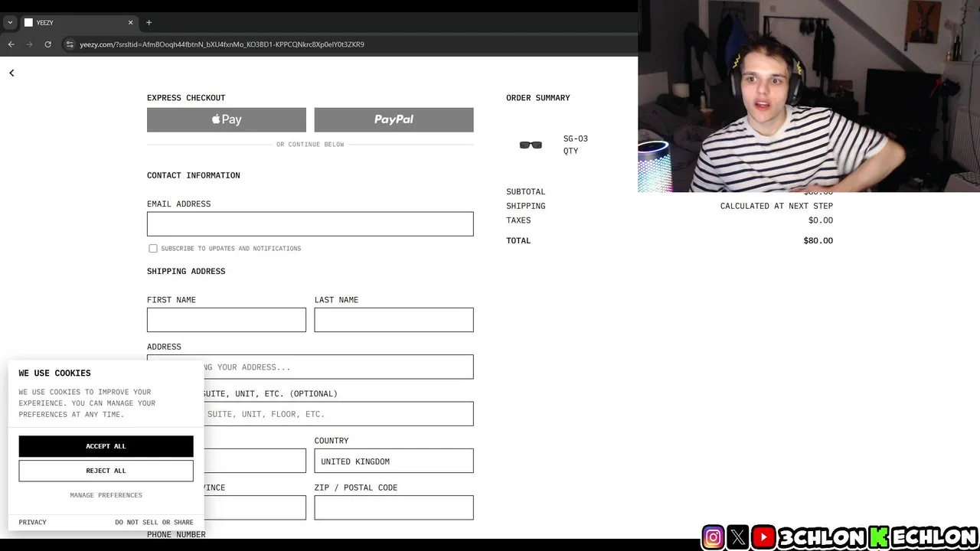Click the City field beside Country

click(x=255, y=461)
